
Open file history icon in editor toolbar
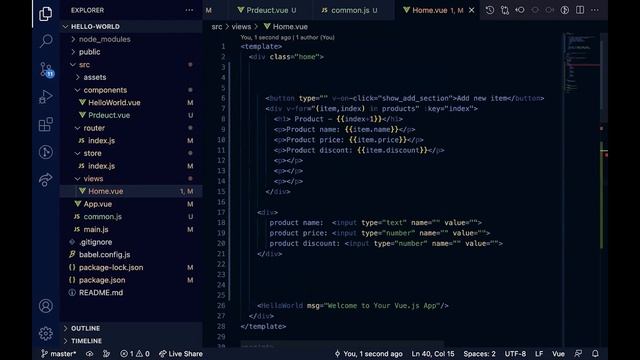coord(489,10)
